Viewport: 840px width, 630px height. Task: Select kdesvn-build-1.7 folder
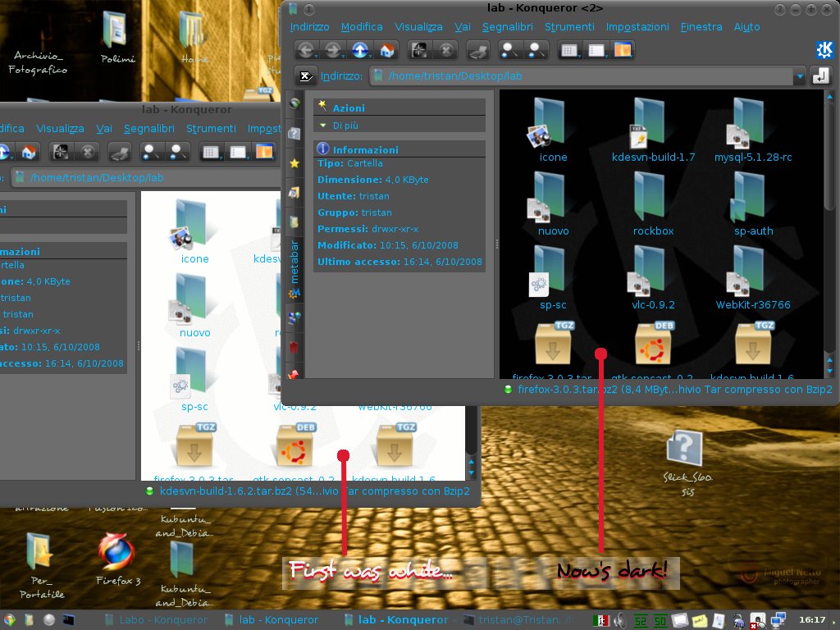653,130
